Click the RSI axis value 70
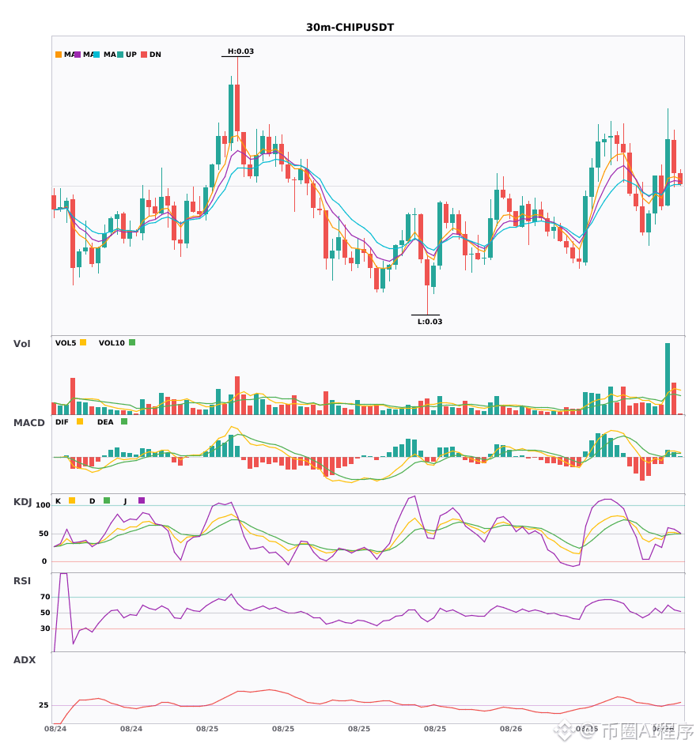The image size is (700, 751). [x=45, y=597]
